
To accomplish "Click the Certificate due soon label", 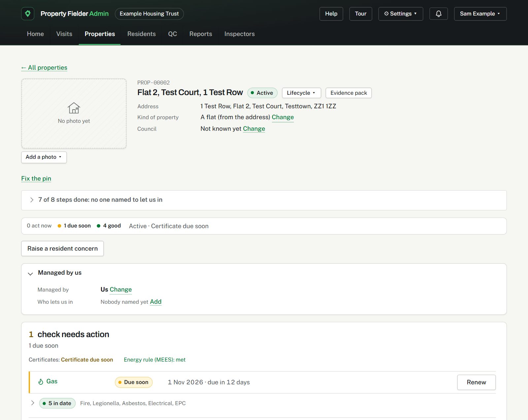I will coord(87,360).
